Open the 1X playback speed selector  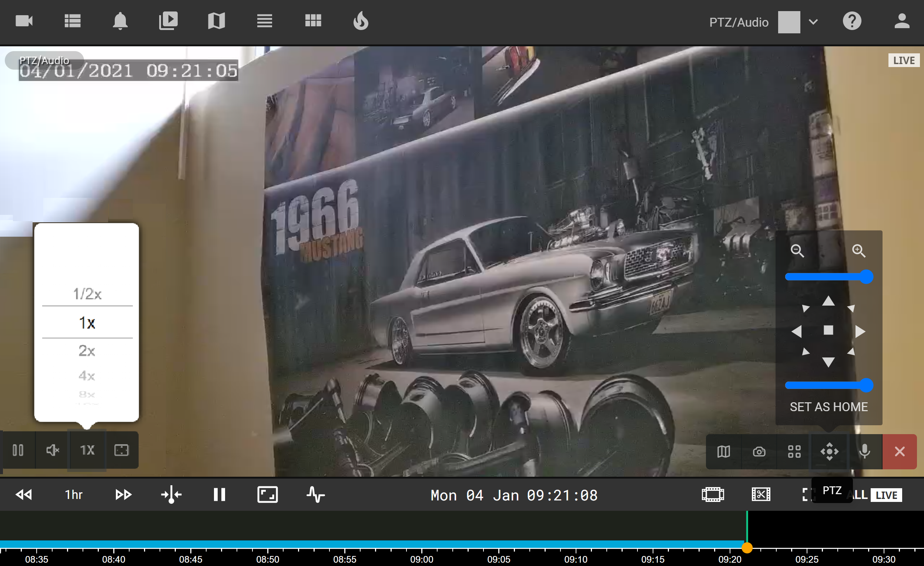87,450
